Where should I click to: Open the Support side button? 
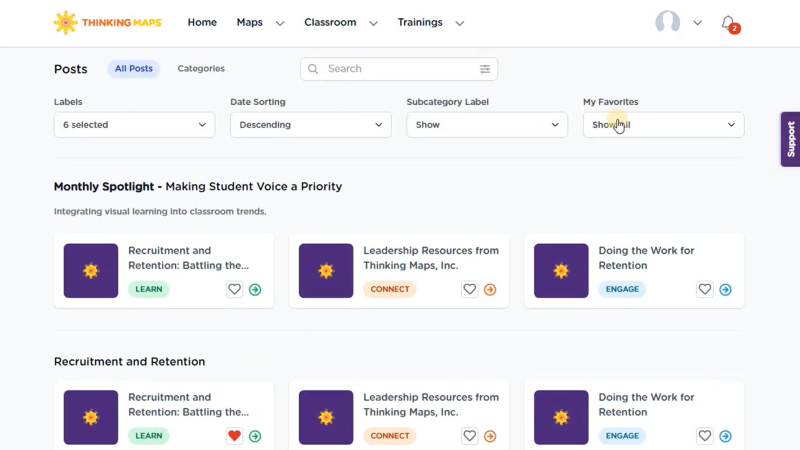(790, 139)
